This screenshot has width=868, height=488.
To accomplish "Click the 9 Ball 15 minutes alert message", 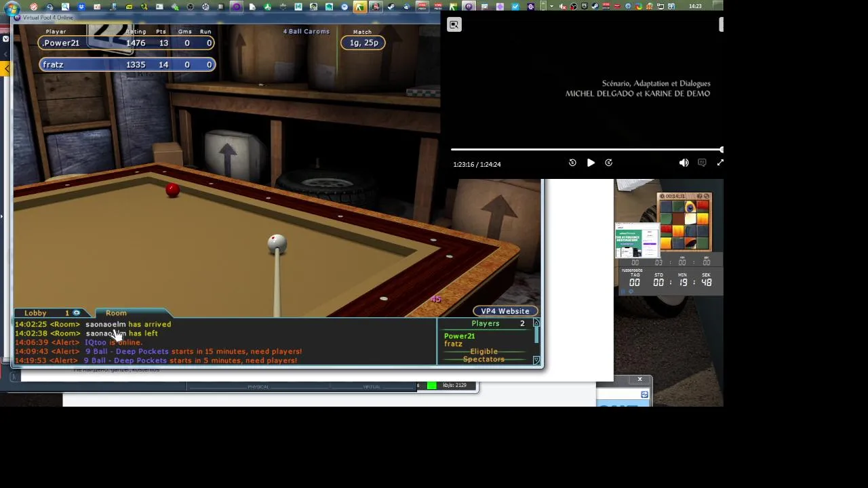I will point(159,352).
